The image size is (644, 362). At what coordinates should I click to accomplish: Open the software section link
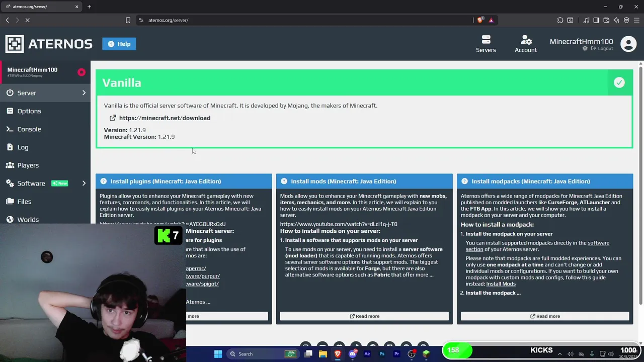click(537, 246)
